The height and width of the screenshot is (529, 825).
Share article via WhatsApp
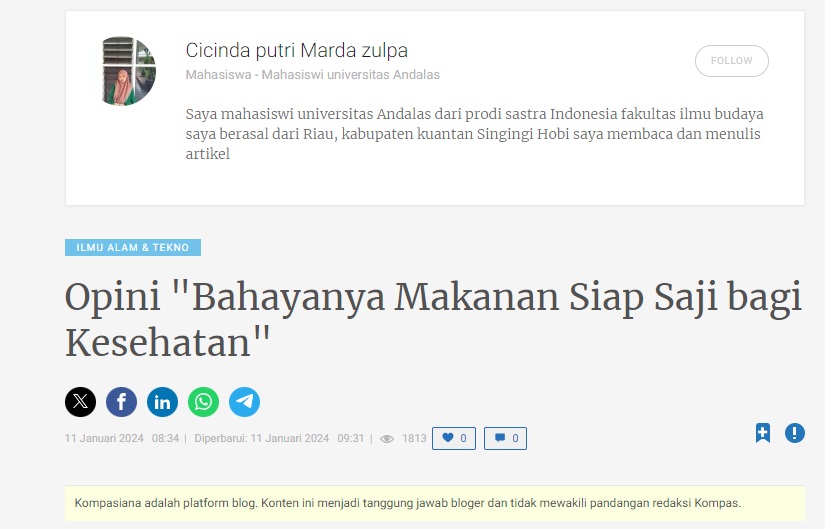click(204, 402)
